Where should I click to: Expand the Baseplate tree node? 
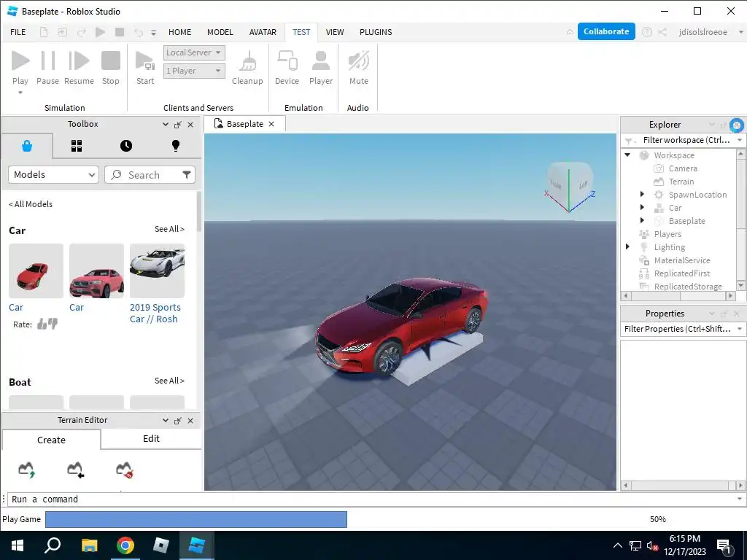(642, 220)
